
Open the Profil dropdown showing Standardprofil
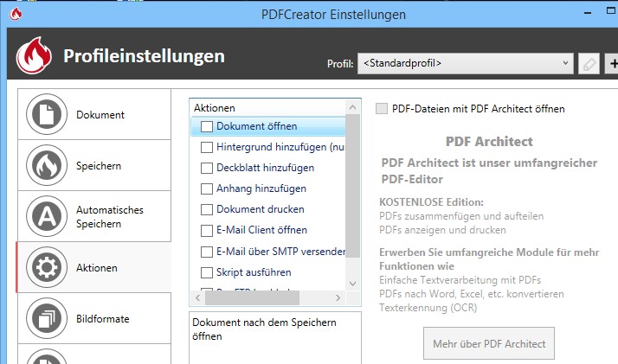point(466,63)
